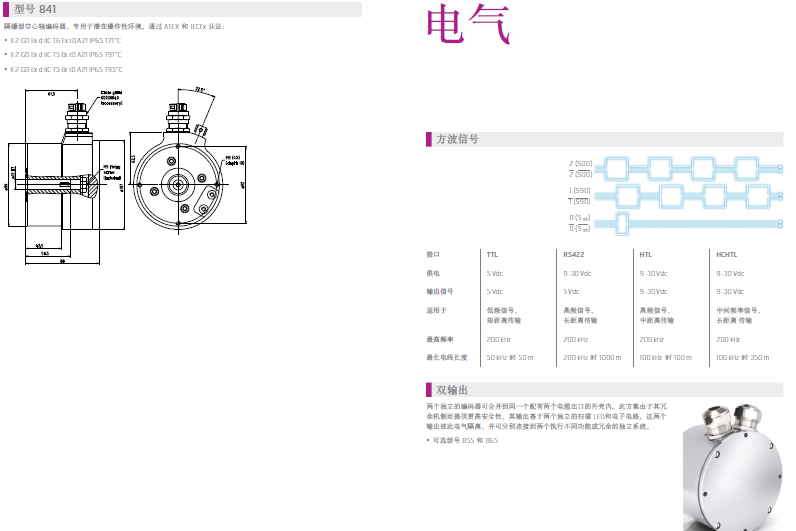Click the large 电气 page title

coord(468,27)
